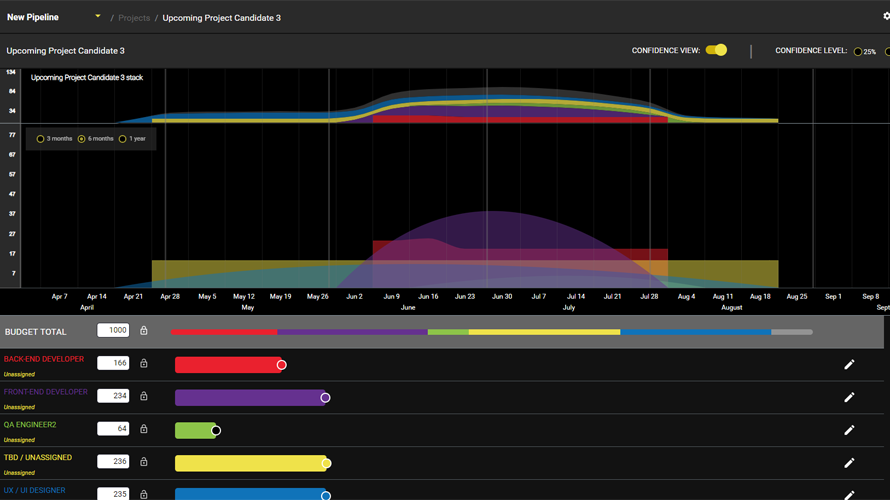Click Unassigned under Front-End Developer
The height and width of the screenshot is (500, 890).
(x=19, y=407)
